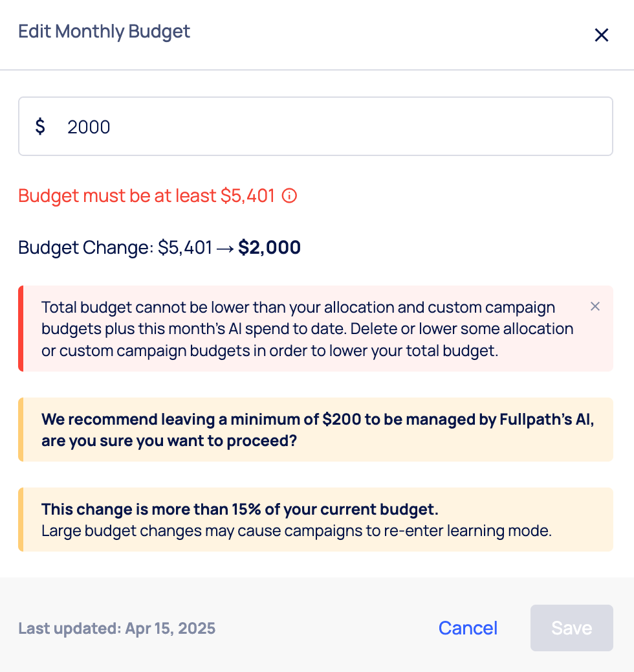
Task: Click the 2000 value typed in the budget field
Action: (89, 127)
